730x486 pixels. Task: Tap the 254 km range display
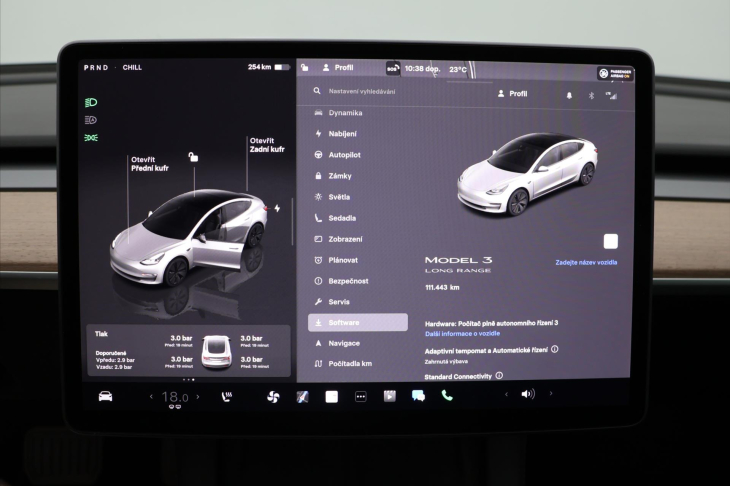coord(259,67)
